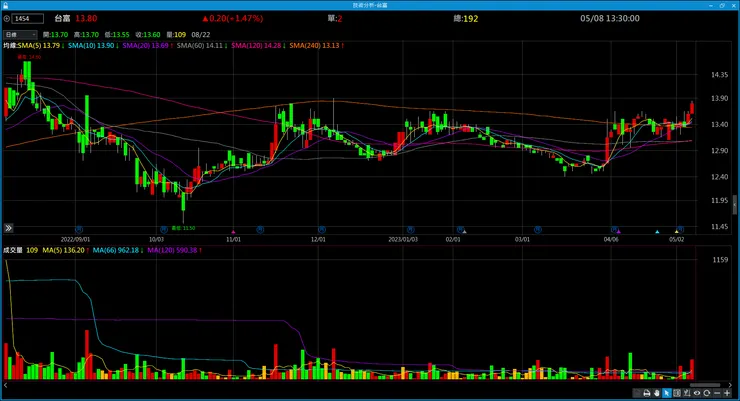Image resolution: width=740 pixels, height=401 pixels.
Task: Toggle the eye visibility icon
Action: 697,393
